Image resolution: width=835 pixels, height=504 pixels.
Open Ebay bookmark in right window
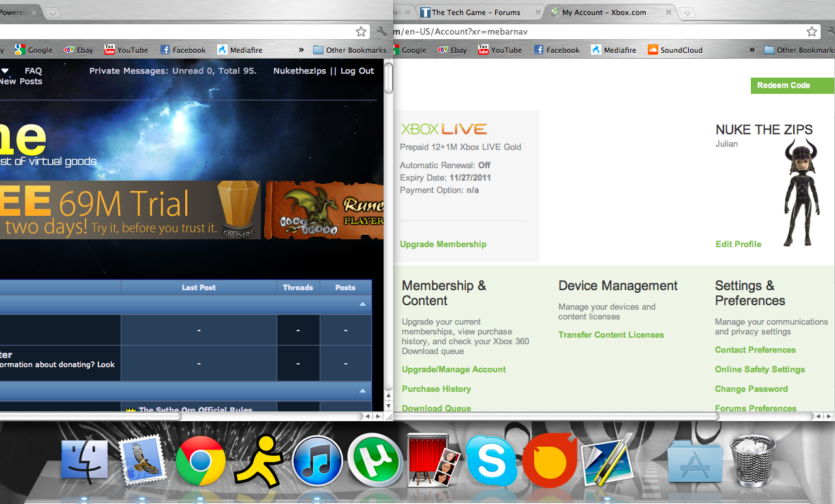tap(452, 50)
